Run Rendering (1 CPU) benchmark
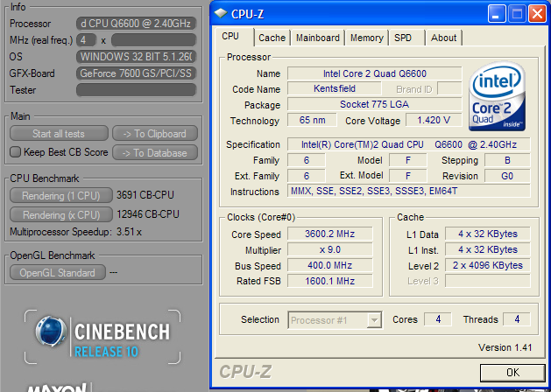 (61, 195)
